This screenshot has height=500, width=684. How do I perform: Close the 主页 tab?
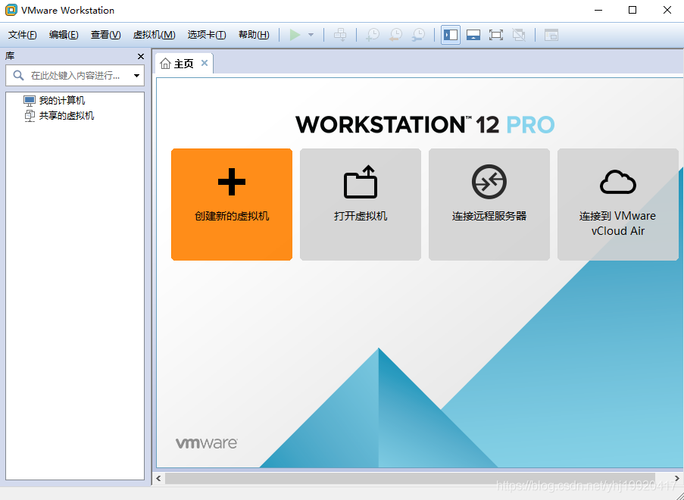(204, 63)
